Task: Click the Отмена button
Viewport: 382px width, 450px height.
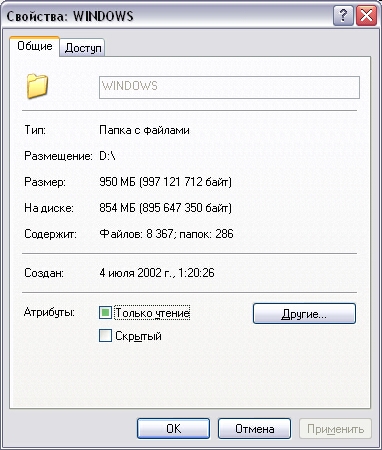Action: point(254,429)
